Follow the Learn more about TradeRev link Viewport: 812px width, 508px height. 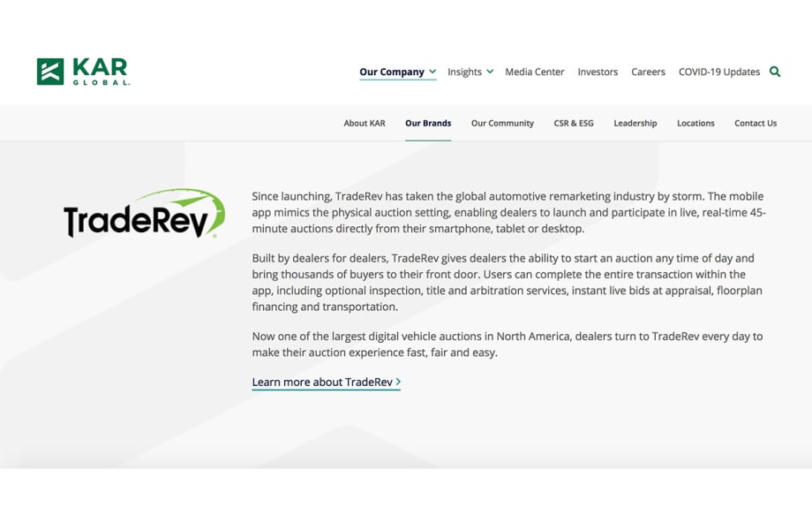pos(322,382)
